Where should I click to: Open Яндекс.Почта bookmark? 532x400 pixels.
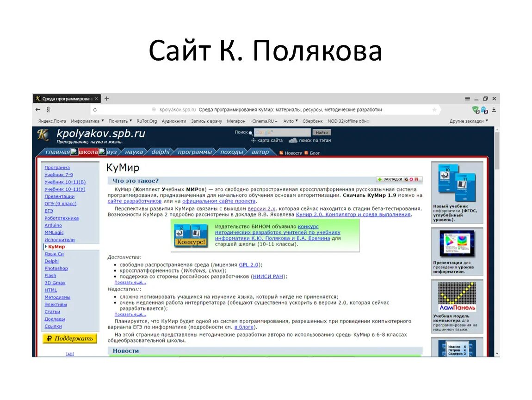pos(52,121)
